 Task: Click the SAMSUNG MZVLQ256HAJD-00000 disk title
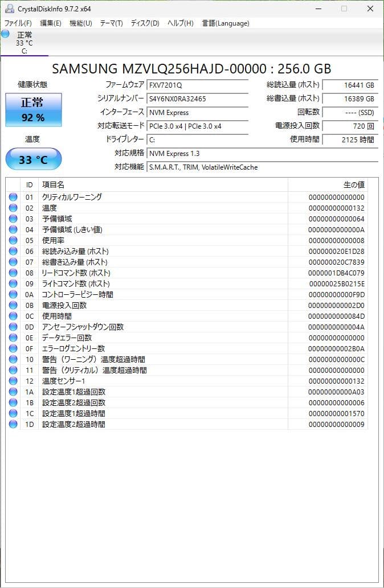point(191,69)
